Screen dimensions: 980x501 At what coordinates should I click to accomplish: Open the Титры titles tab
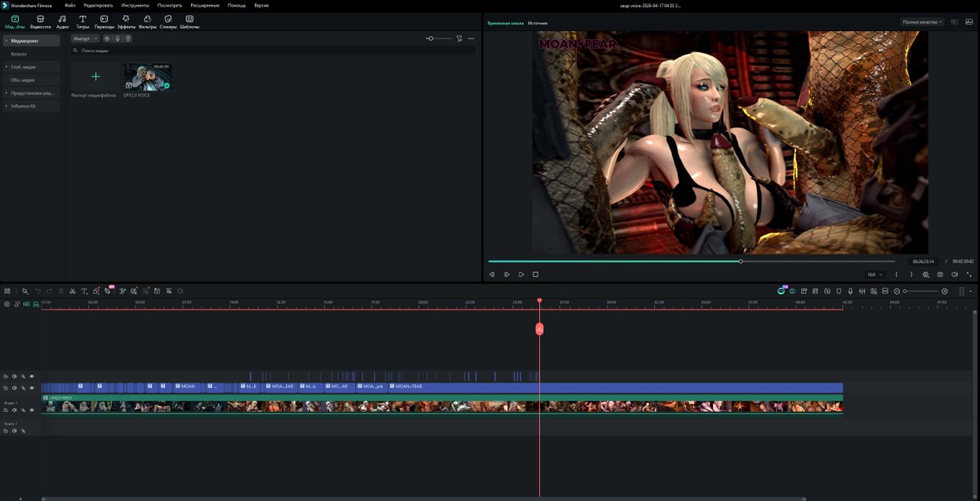[x=82, y=21]
